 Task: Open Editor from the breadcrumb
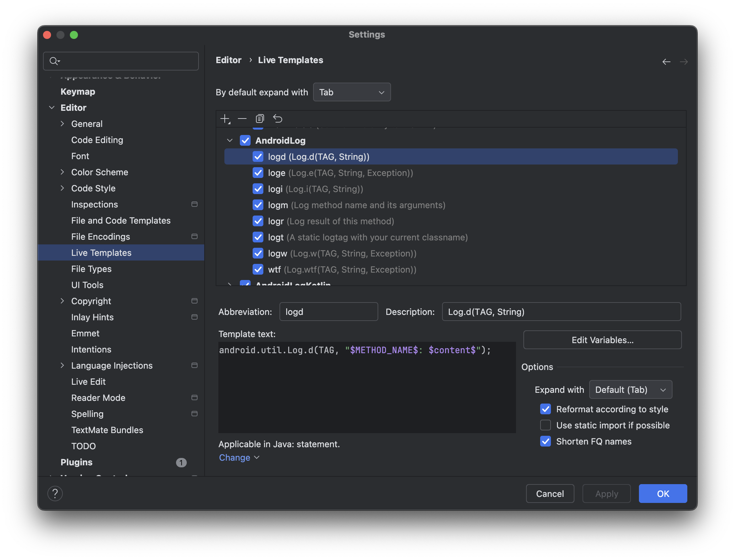point(229,60)
